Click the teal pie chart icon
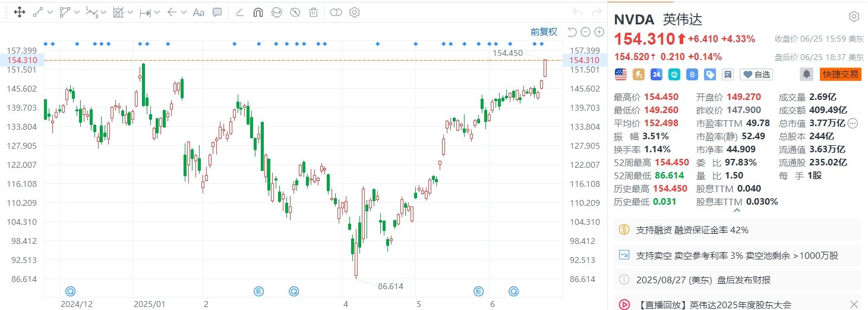The image size is (868, 310). (x=674, y=74)
